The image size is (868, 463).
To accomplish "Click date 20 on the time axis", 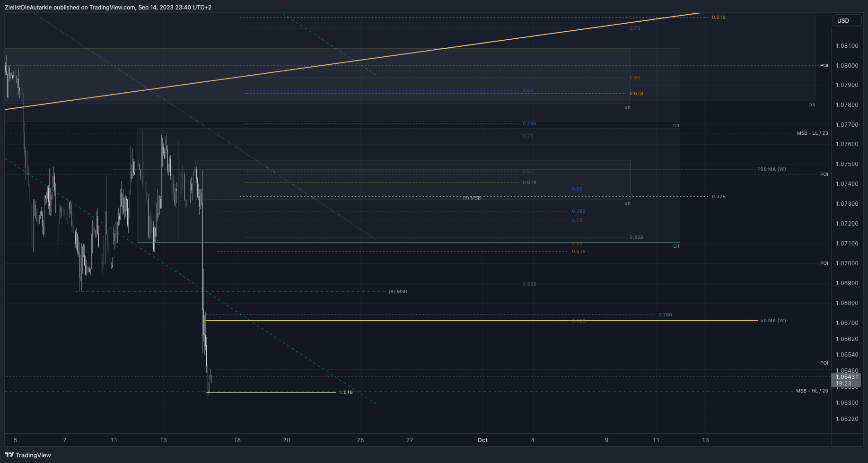I will (x=287, y=440).
